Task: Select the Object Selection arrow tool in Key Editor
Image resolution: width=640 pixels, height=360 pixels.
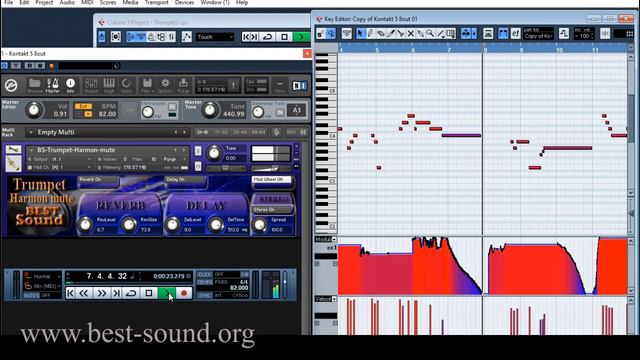Action: point(360,33)
